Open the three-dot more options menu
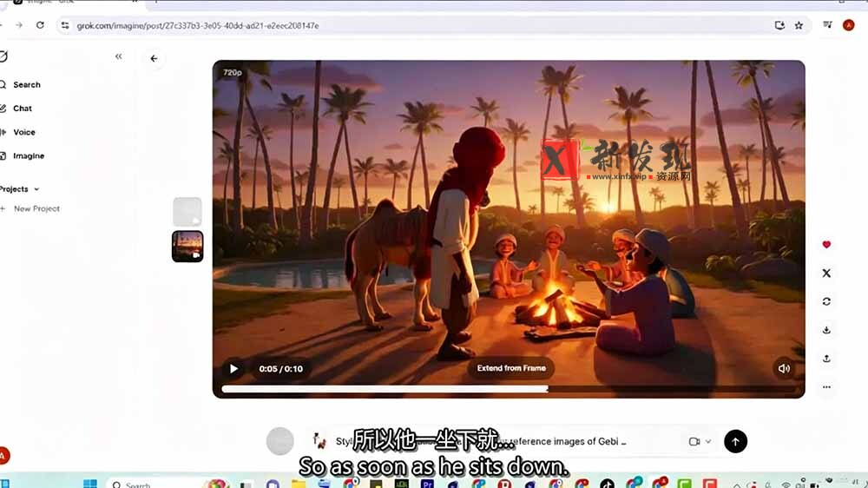868x488 pixels. [x=826, y=387]
